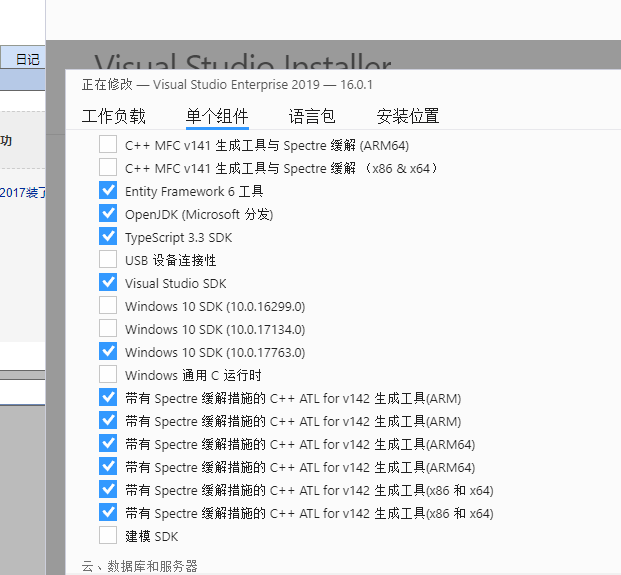Enable Windows 通用 C 运行时
Image resolution: width=621 pixels, height=575 pixels.
coord(108,374)
